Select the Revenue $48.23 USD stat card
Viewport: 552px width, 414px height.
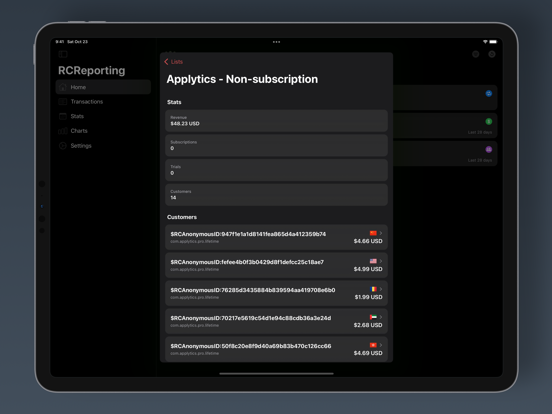pos(276,121)
